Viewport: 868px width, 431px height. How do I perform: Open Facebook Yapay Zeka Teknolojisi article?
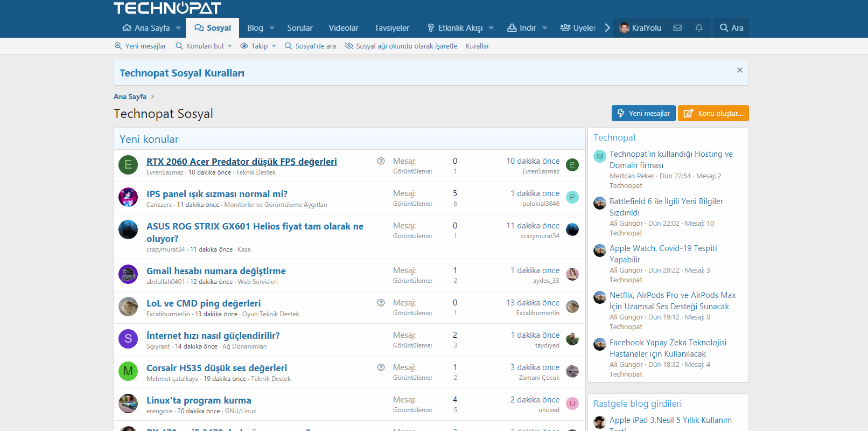click(668, 348)
